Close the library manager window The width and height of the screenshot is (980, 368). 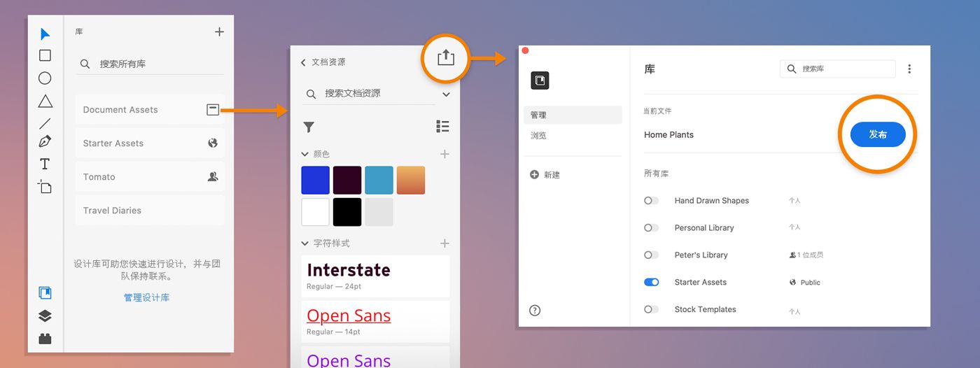click(526, 50)
